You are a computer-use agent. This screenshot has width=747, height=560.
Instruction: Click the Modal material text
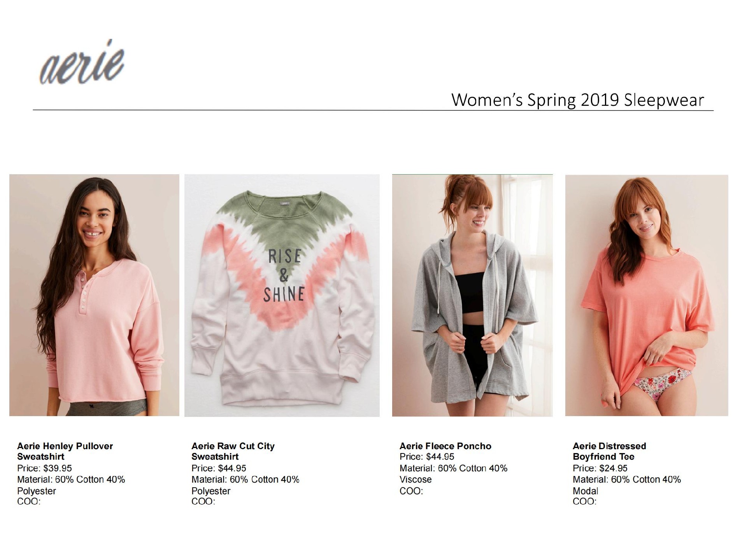[585, 491]
